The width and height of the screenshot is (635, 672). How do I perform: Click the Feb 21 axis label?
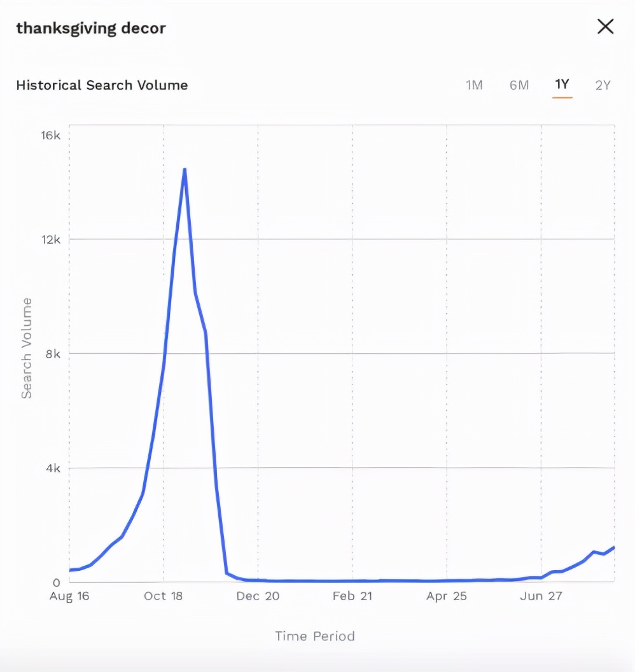352,596
